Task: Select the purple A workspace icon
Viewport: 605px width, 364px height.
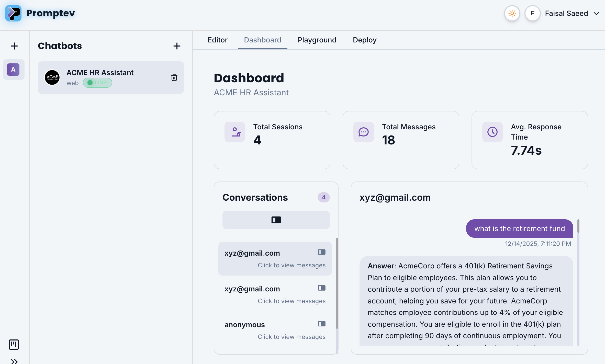Action: click(x=13, y=70)
